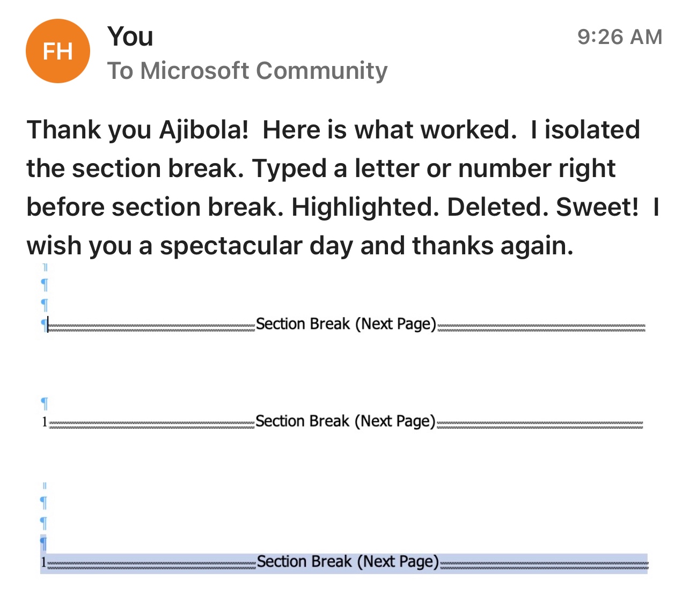Viewport: 689px width, 616px height.
Task: Open the orange FH sender avatar
Action: tap(58, 51)
